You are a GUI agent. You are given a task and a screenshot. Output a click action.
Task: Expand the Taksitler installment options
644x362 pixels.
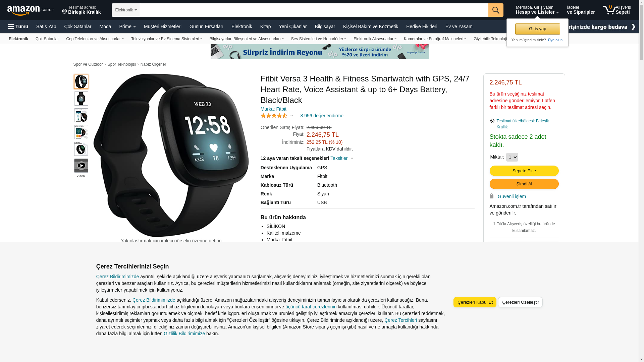coord(342,158)
